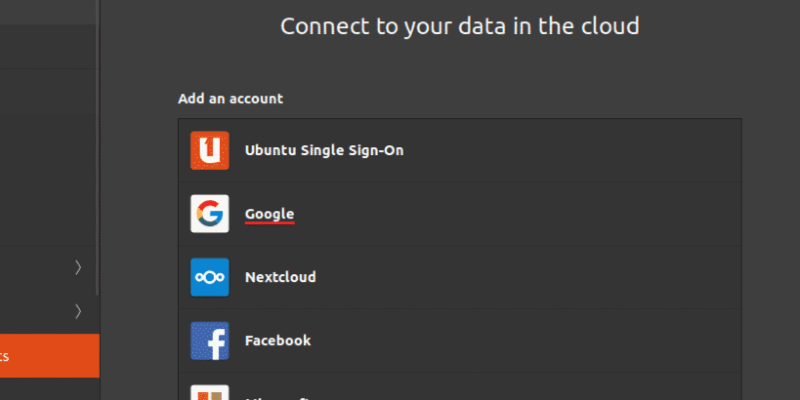Viewport: 800px width, 400px height.
Task: Click the sidebar row with the upper chevron
Action: click(40, 267)
